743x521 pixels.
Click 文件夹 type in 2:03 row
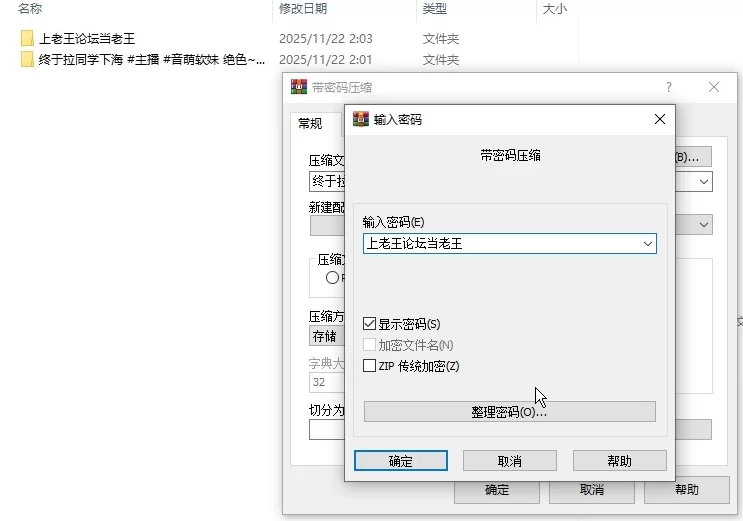[441, 38]
